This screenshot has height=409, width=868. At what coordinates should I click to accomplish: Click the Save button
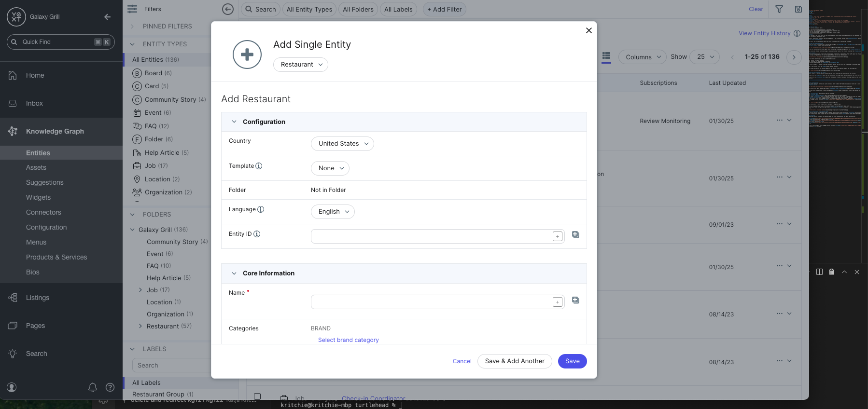pos(573,361)
